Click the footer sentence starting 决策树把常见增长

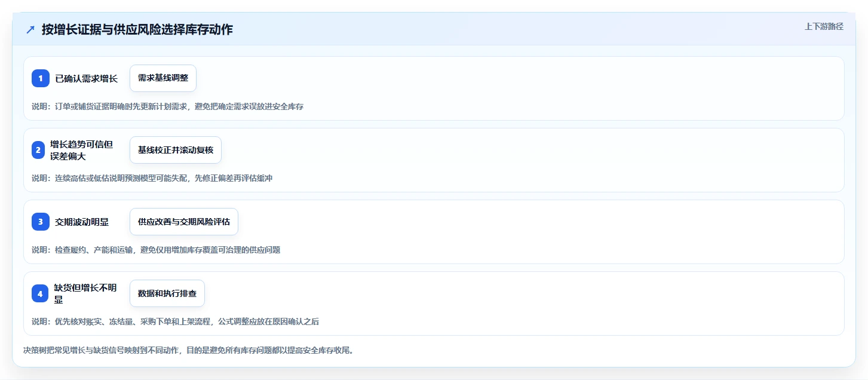point(189,350)
